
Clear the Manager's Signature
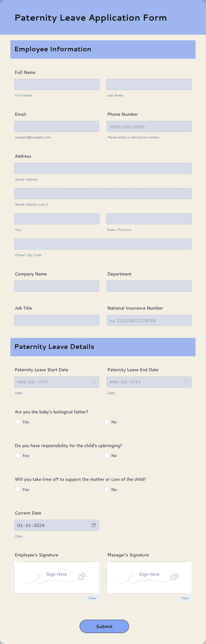coord(185,598)
